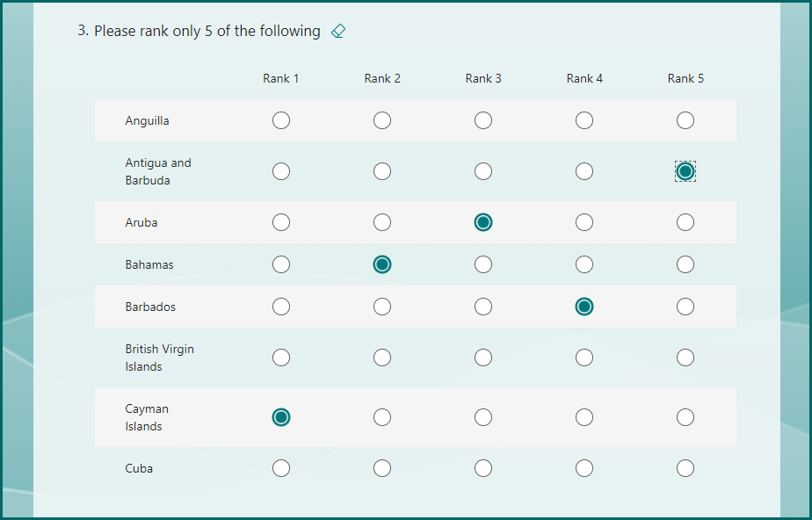Choose Rank 3 for Cuba
Screen dimensions: 812x520
pos(483,468)
